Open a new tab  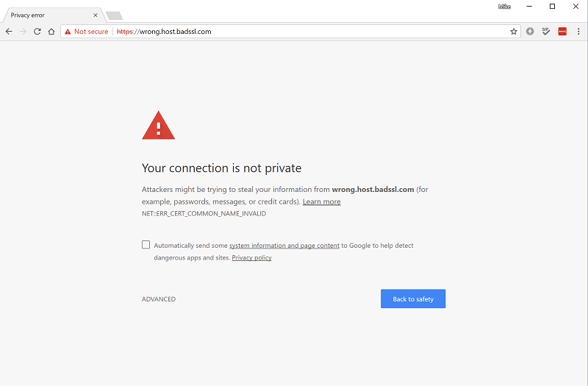tap(114, 15)
